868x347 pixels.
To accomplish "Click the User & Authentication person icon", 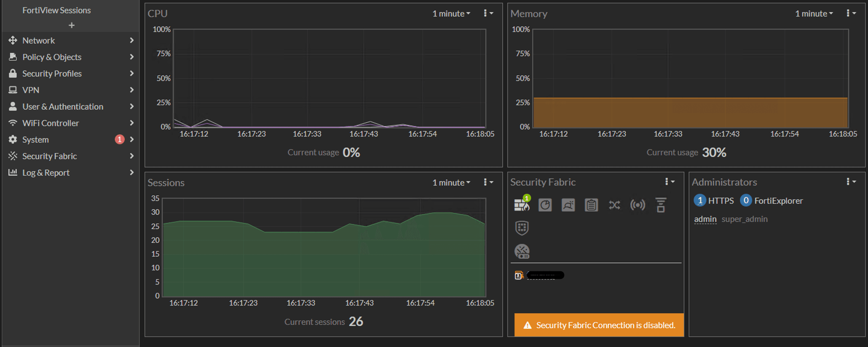I will [x=13, y=106].
